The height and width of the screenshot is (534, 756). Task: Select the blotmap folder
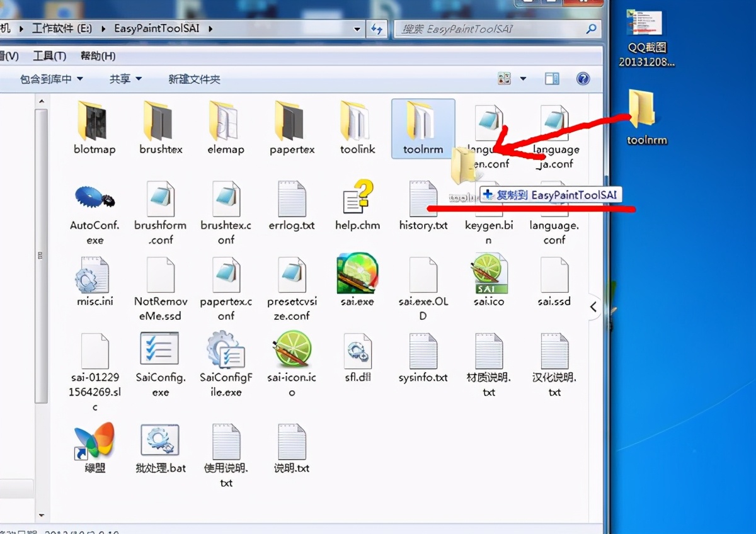point(94,121)
